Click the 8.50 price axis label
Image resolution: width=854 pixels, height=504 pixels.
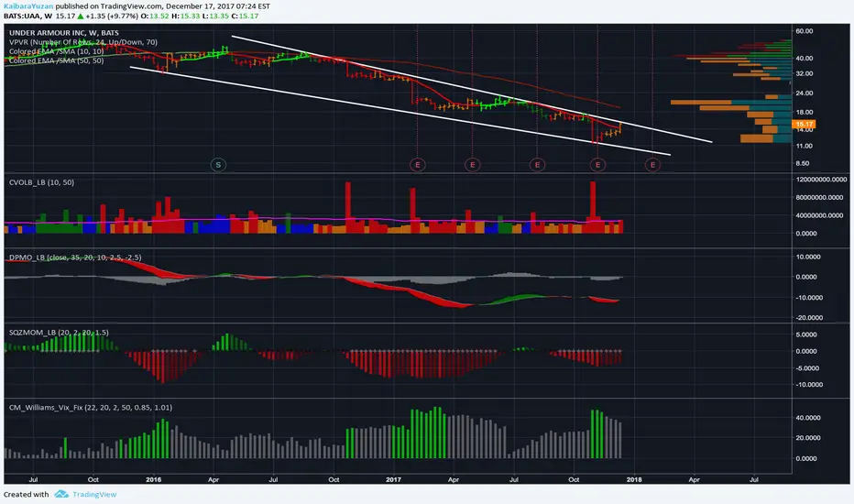(x=803, y=163)
